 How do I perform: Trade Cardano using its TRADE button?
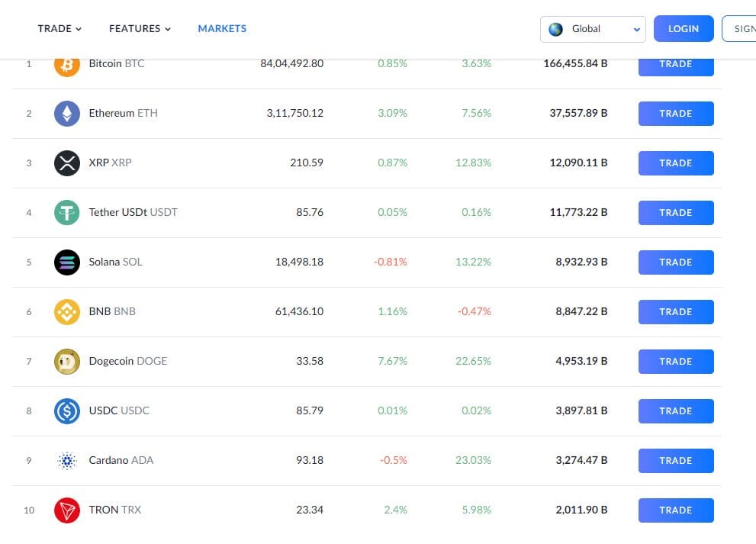click(676, 461)
